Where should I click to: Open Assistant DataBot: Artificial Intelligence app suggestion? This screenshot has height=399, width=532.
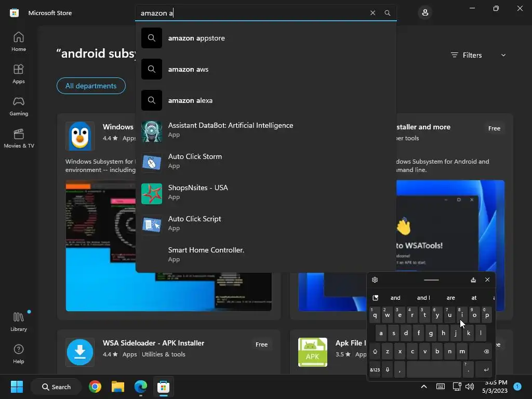pyautogui.click(x=266, y=130)
